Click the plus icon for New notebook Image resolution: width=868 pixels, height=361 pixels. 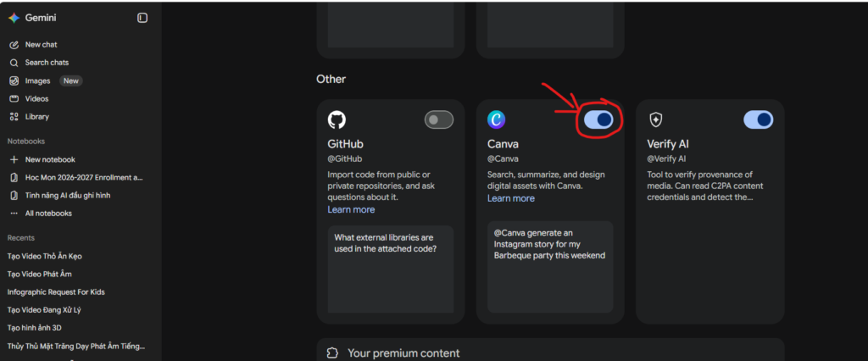(x=14, y=159)
